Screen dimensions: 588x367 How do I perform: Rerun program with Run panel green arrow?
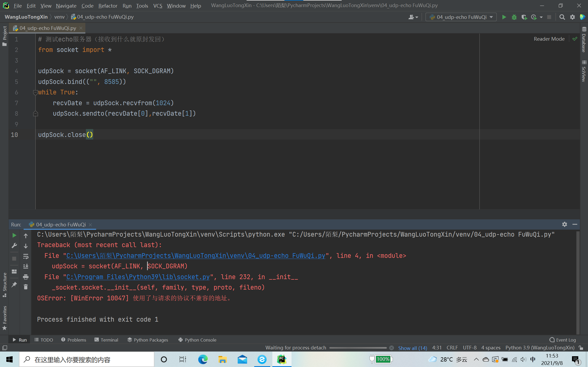14,235
